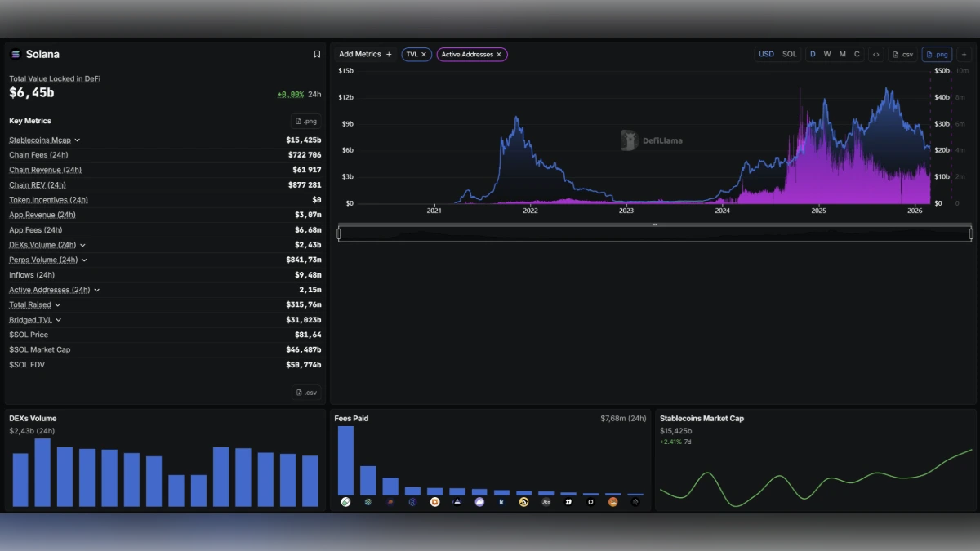Click the plus button at the chart toolbar's right end
The height and width of the screenshot is (551, 980).
(964, 54)
